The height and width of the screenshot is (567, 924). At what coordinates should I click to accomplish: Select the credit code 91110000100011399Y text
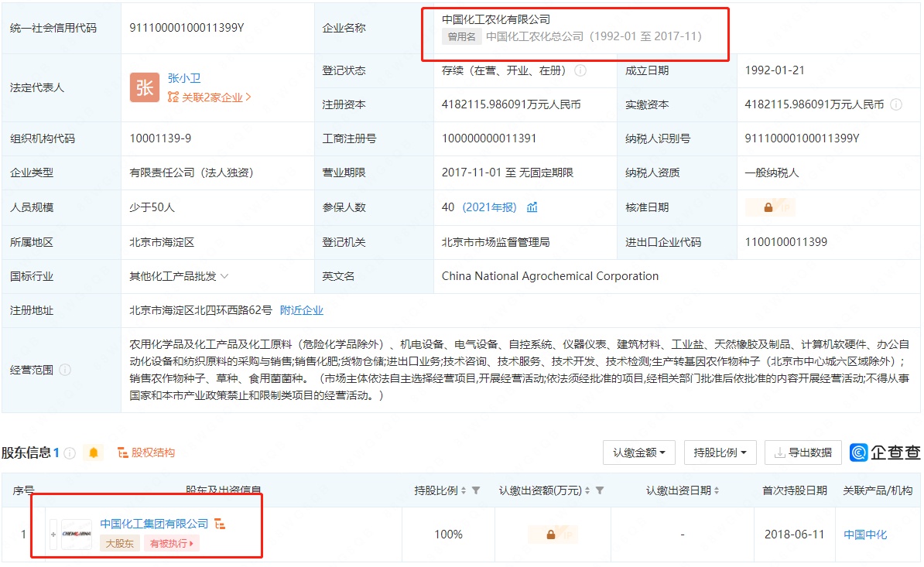[187, 28]
